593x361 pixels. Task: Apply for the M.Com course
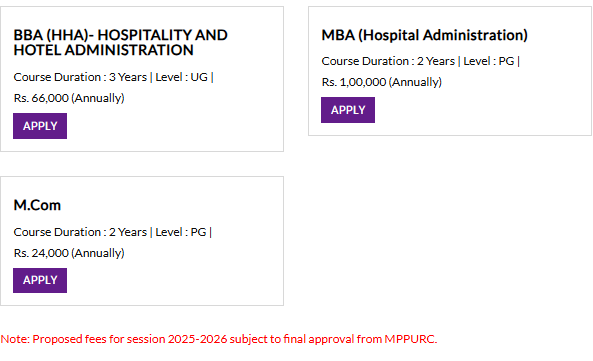pos(40,280)
